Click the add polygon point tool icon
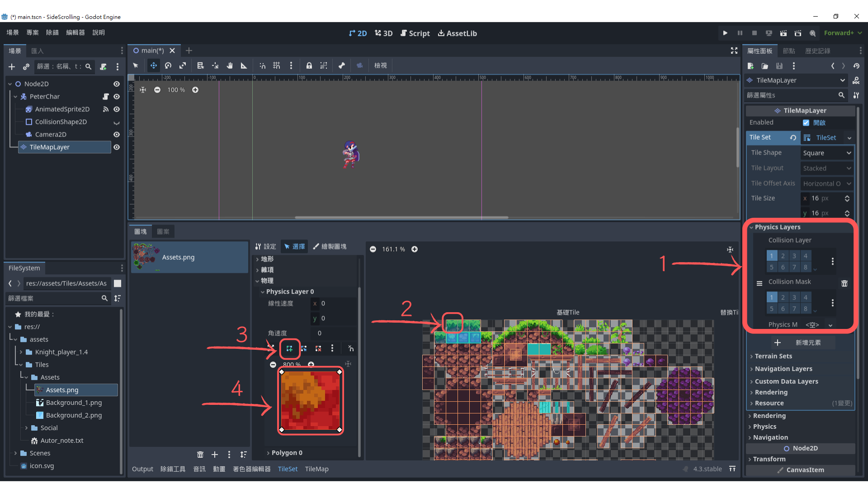Viewport: 868px width, 488px height. click(x=289, y=348)
